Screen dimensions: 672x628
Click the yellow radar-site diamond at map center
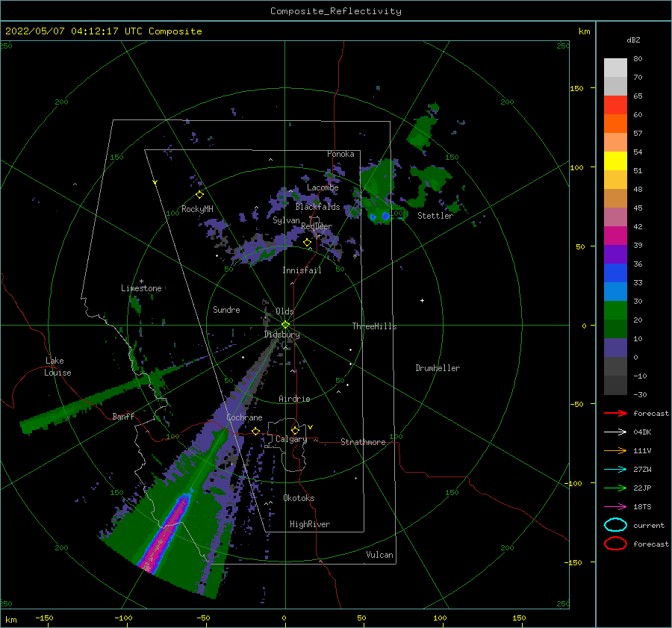tap(285, 325)
